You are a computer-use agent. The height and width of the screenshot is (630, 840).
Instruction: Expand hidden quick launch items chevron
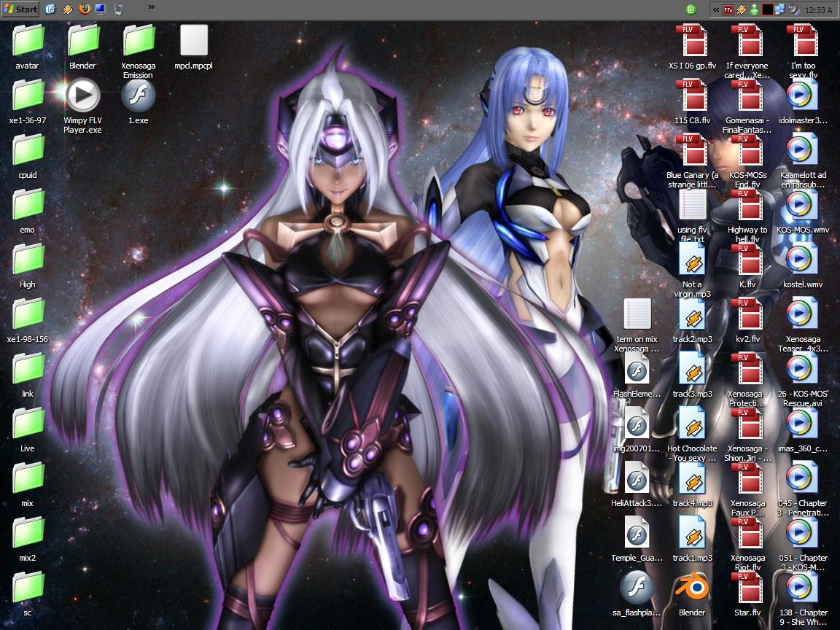[x=152, y=7]
